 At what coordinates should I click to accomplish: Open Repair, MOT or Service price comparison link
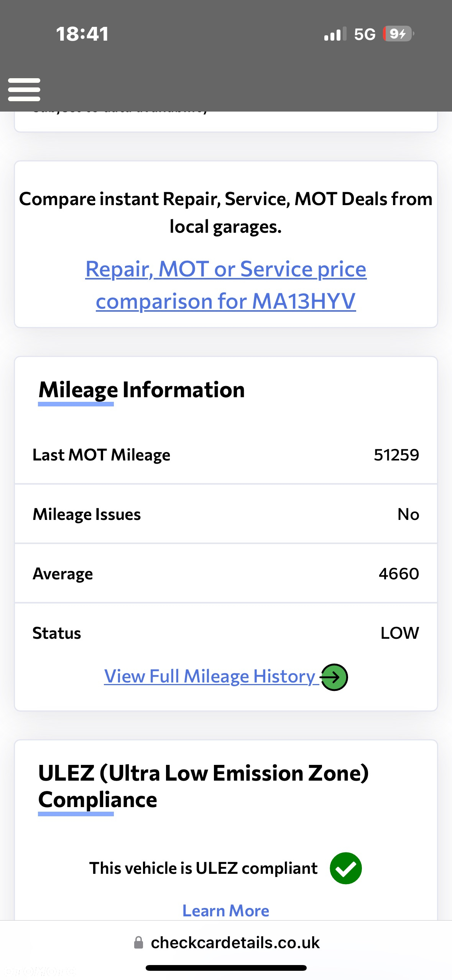pos(226,284)
